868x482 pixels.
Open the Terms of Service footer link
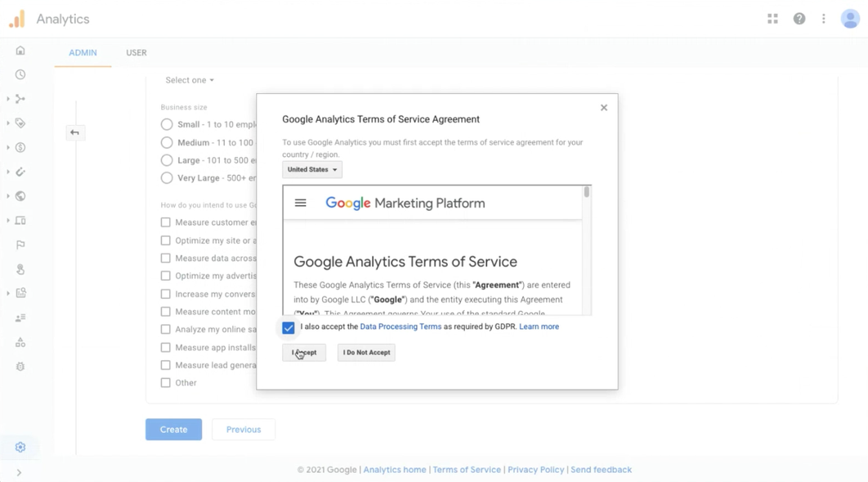point(467,469)
